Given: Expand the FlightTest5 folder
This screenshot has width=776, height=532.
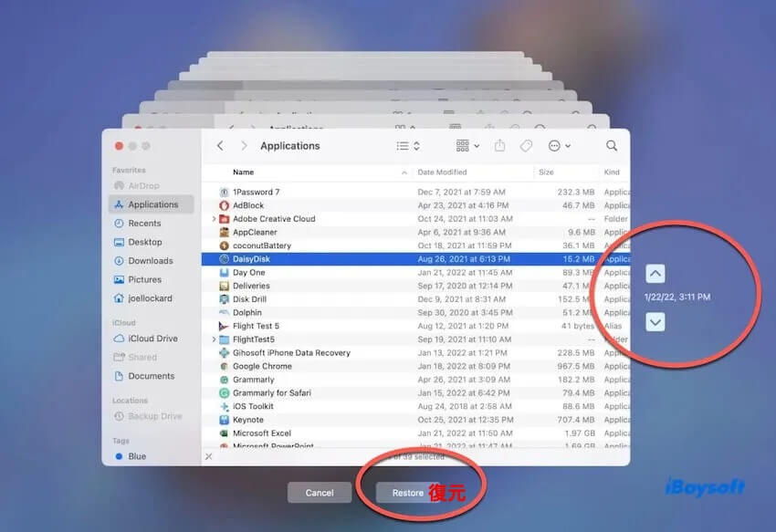Looking at the screenshot, I should (214, 339).
